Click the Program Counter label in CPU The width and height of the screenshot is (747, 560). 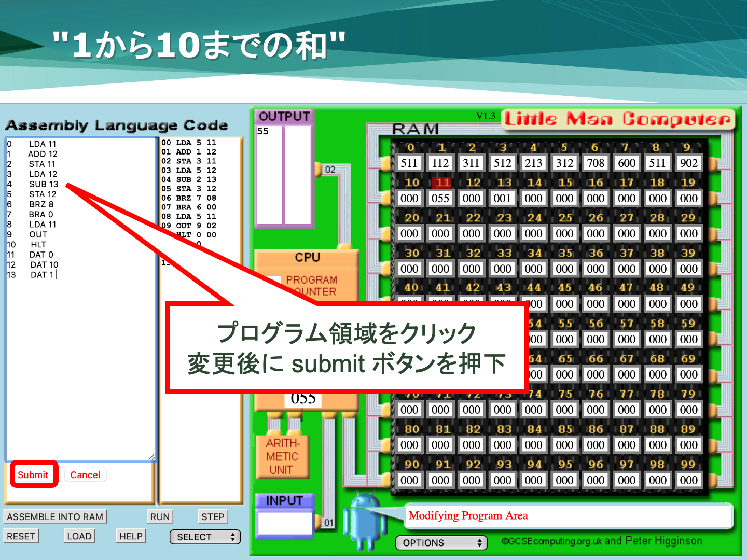point(311,285)
